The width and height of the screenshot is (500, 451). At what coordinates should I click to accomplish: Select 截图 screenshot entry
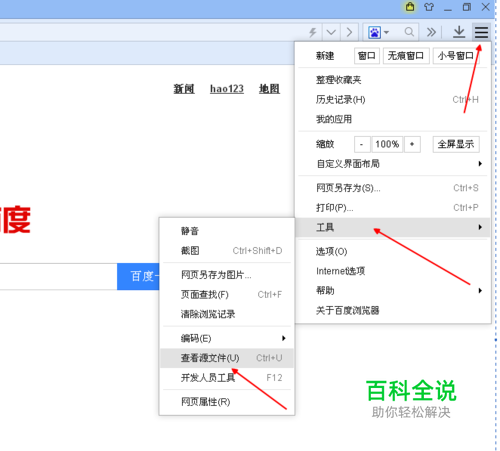[x=227, y=251]
